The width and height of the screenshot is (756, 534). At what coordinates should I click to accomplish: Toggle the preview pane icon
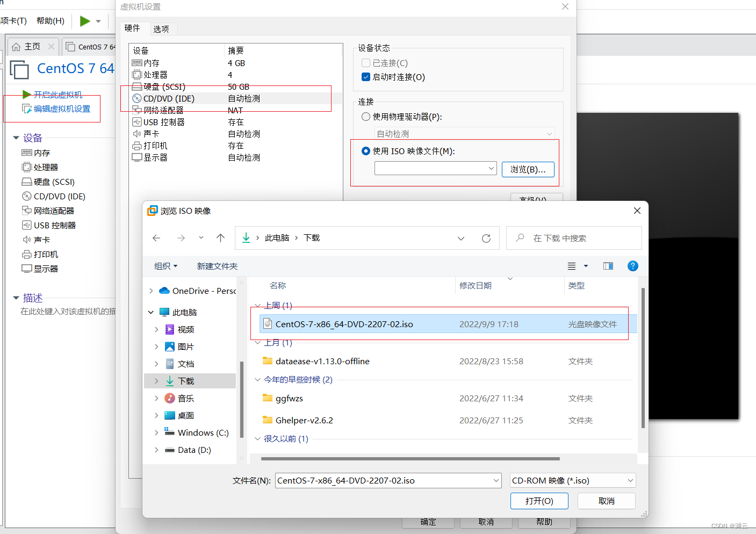pos(608,266)
